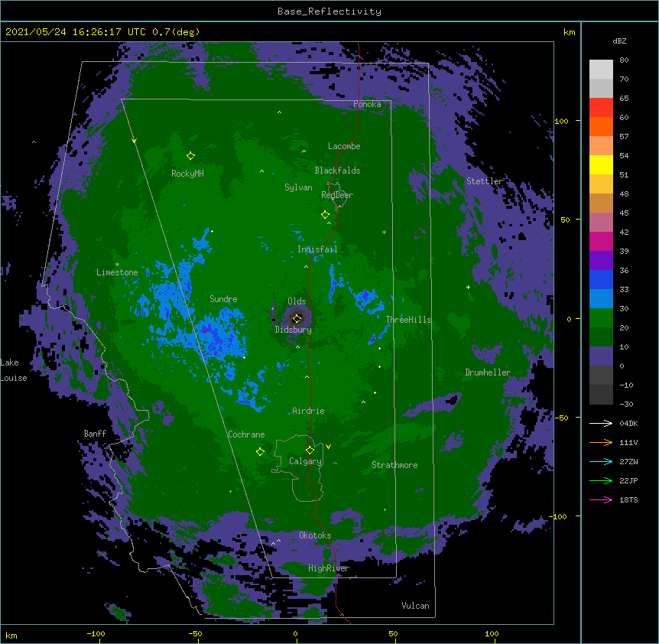Click the Banff label
Viewport: 659px width, 644px height.
pos(95,434)
